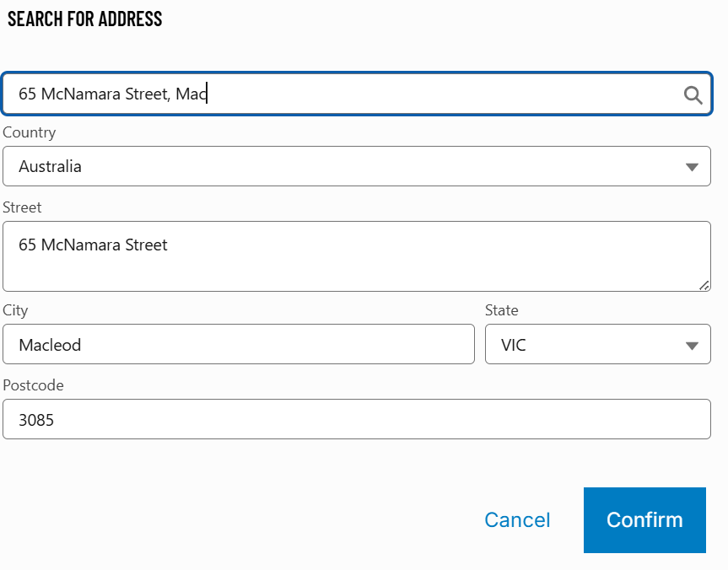The height and width of the screenshot is (570, 728).
Task: Click the Postcode field label
Action: click(33, 384)
